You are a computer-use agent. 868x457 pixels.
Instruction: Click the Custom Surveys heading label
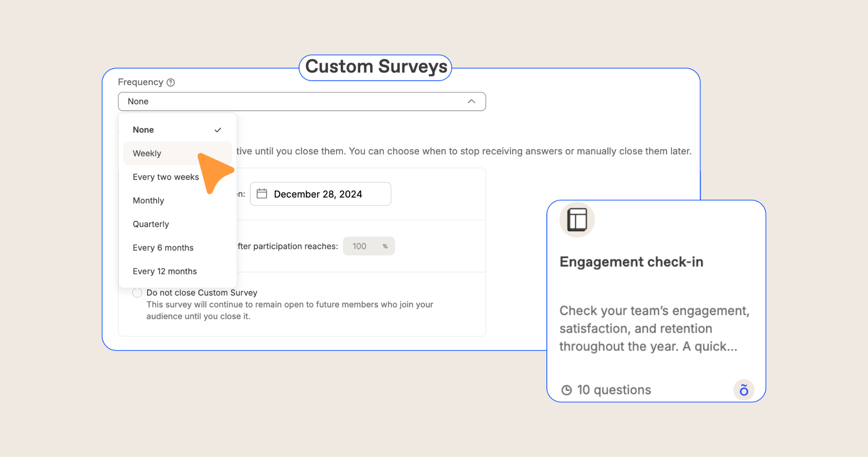376,67
